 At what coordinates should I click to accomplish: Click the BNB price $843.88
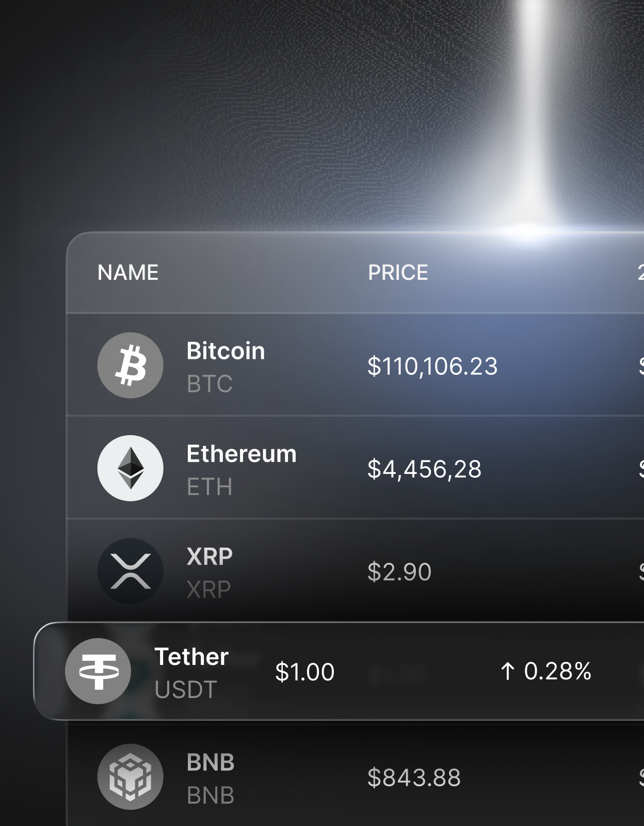pyautogui.click(x=414, y=777)
